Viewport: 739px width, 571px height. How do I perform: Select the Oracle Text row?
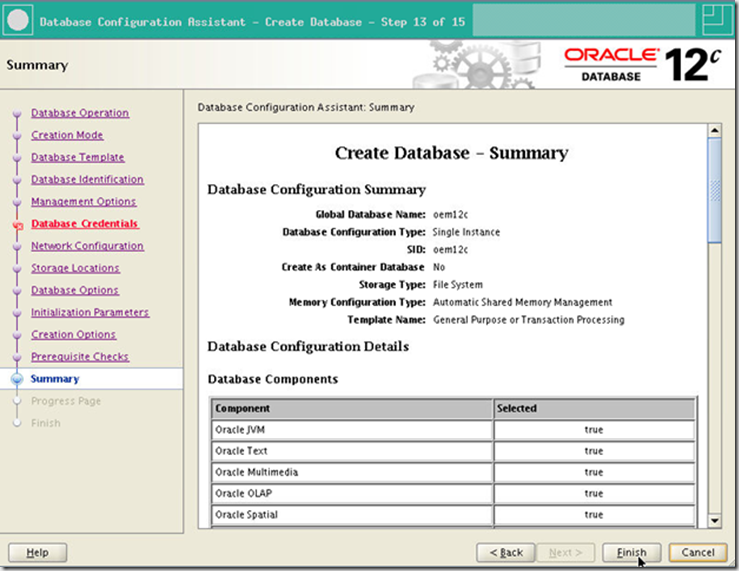[x=453, y=451]
